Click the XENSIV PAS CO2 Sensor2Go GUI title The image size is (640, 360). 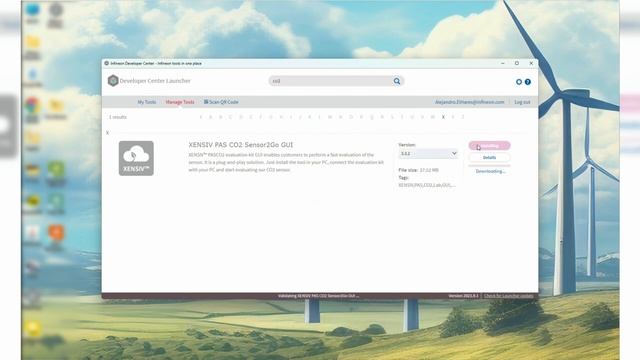[x=240, y=145]
